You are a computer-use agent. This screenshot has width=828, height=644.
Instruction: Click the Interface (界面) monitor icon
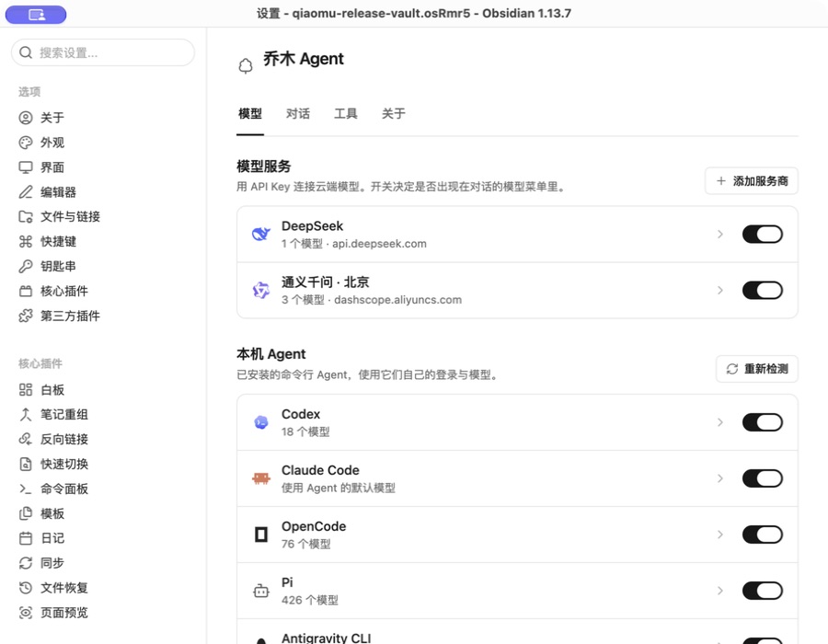click(x=26, y=167)
